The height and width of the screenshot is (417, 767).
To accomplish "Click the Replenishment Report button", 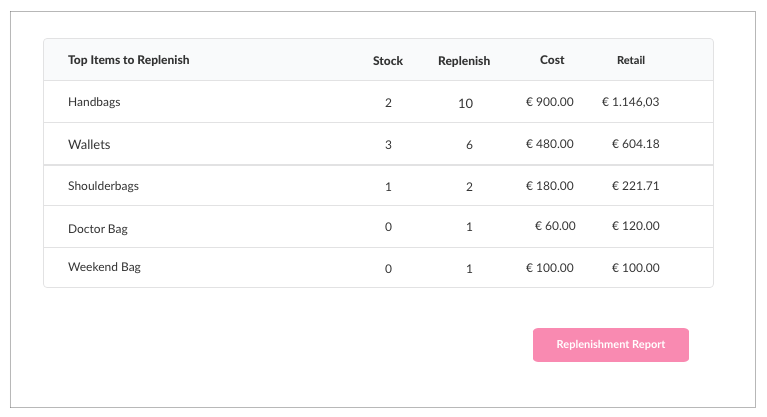I will coord(610,345).
